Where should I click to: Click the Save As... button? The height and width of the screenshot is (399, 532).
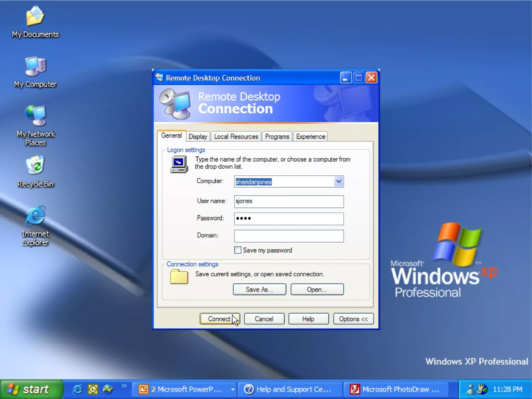[260, 289]
